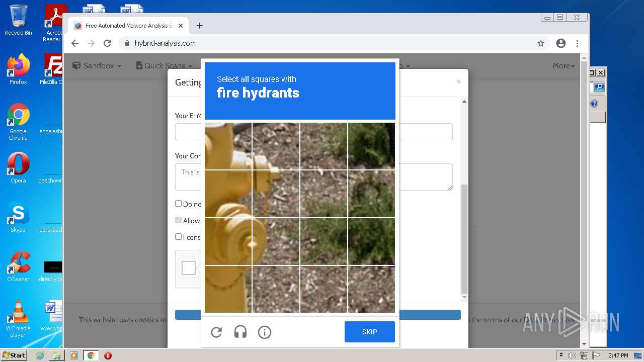
Task: Reload the captcha challenge
Action: [216, 332]
